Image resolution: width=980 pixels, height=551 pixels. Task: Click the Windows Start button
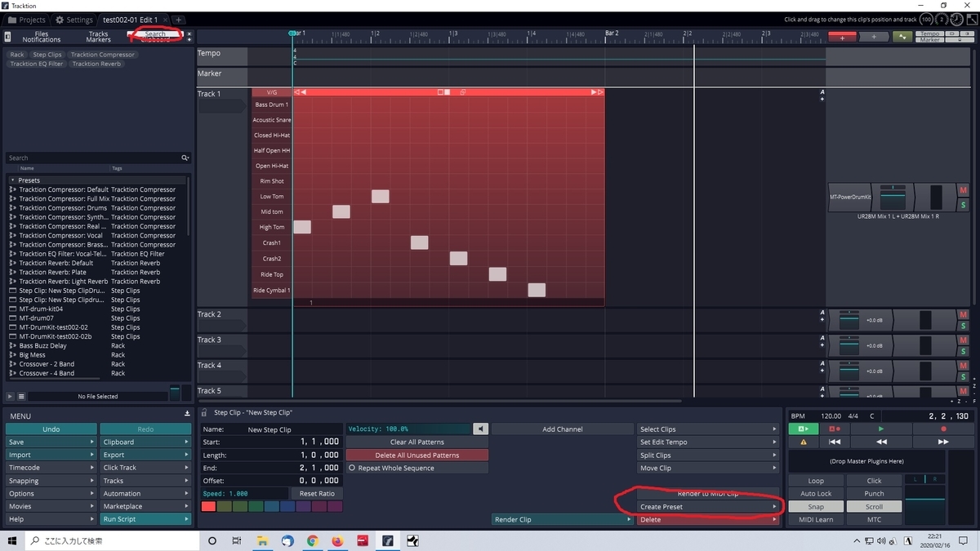(13, 540)
